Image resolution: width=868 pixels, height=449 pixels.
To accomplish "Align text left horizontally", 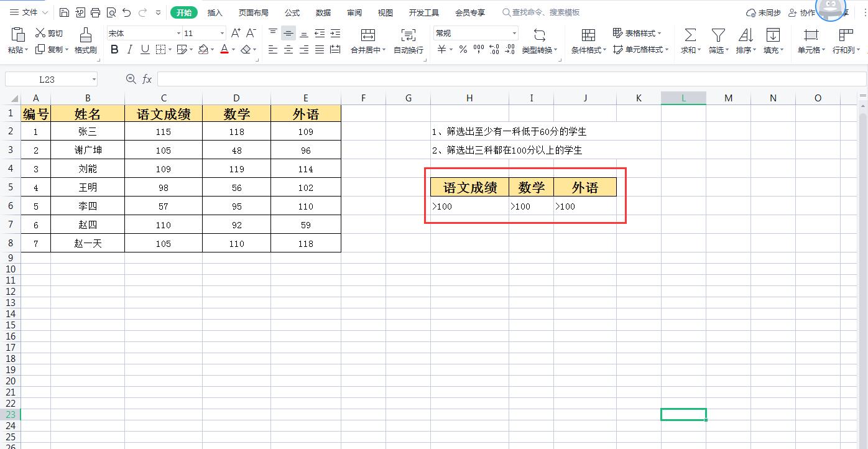I will (273, 50).
